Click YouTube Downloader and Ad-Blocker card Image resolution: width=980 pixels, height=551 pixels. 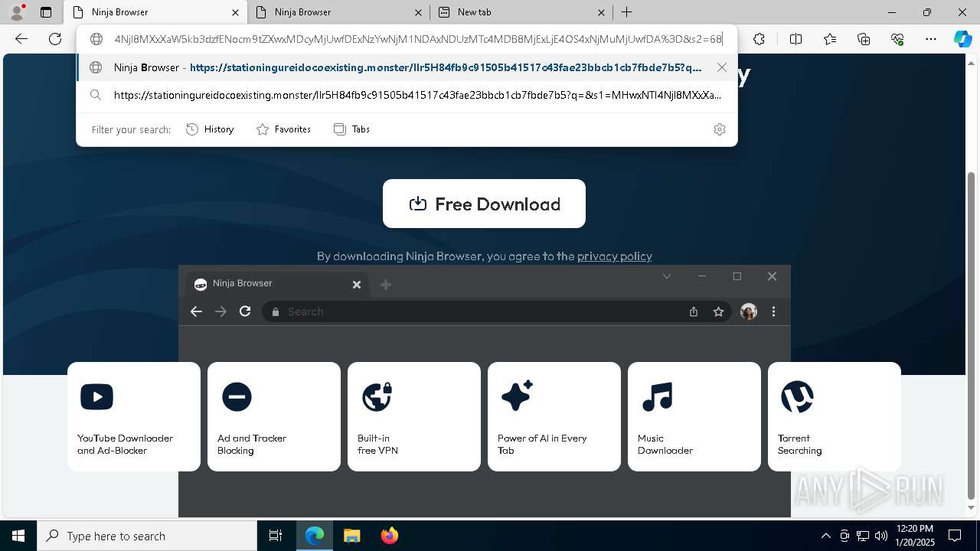coord(134,416)
